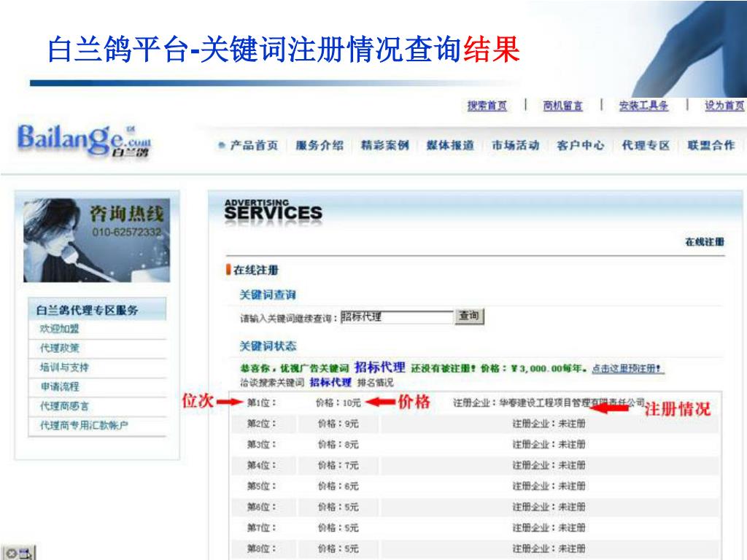Open 服务介绍 navigation item
This screenshot has height=560, width=747.
[320, 145]
